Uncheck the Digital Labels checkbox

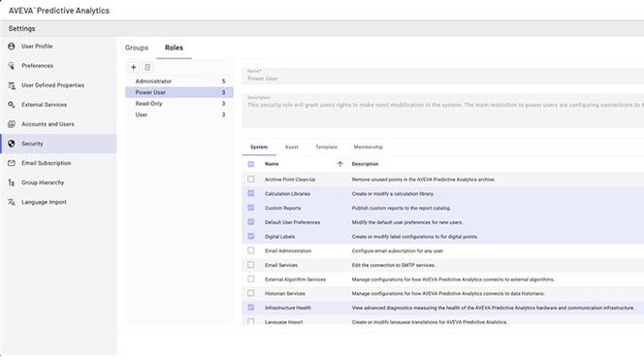(x=251, y=236)
